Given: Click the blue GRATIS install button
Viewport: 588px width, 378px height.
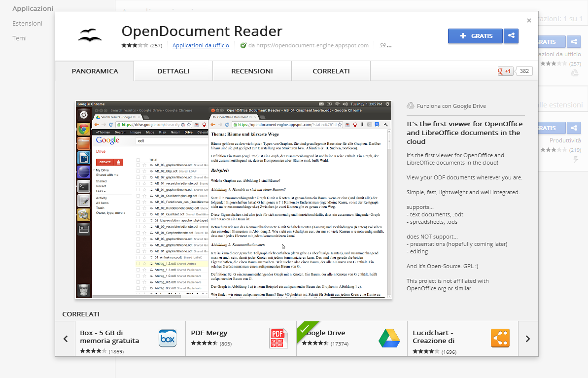Looking at the screenshot, I should 475,36.
